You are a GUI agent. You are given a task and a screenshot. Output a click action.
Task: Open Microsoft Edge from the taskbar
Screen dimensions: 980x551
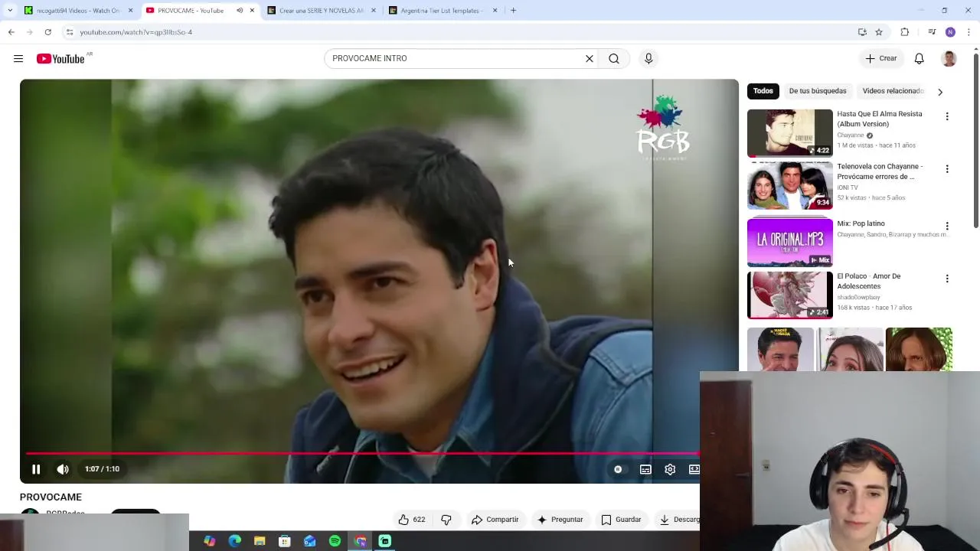tap(235, 541)
